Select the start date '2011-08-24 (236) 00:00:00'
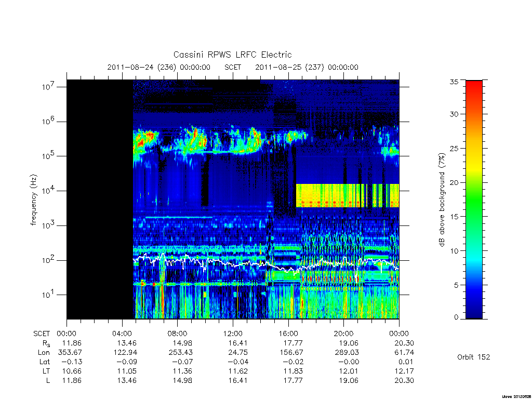Image resolution: width=532 pixels, height=399 pixels. click(x=159, y=67)
